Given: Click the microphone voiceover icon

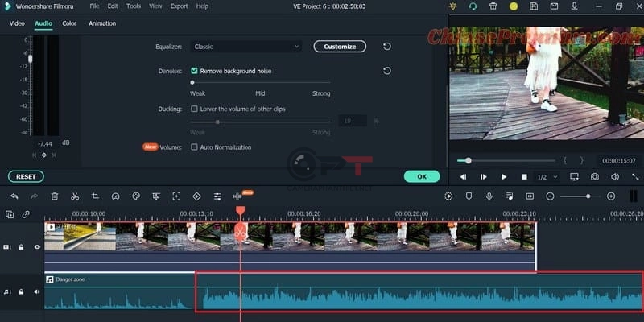Looking at the screenshot, I should 489,196.
